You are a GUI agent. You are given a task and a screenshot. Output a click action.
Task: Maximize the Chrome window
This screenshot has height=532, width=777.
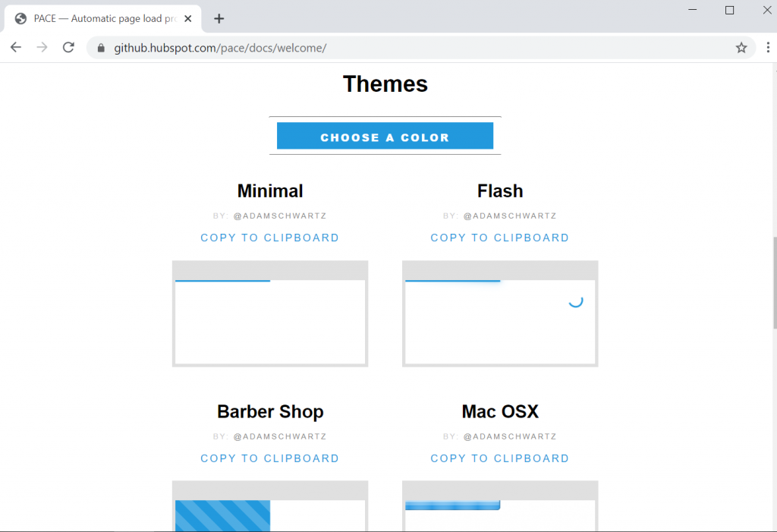[x=729, y=10]
